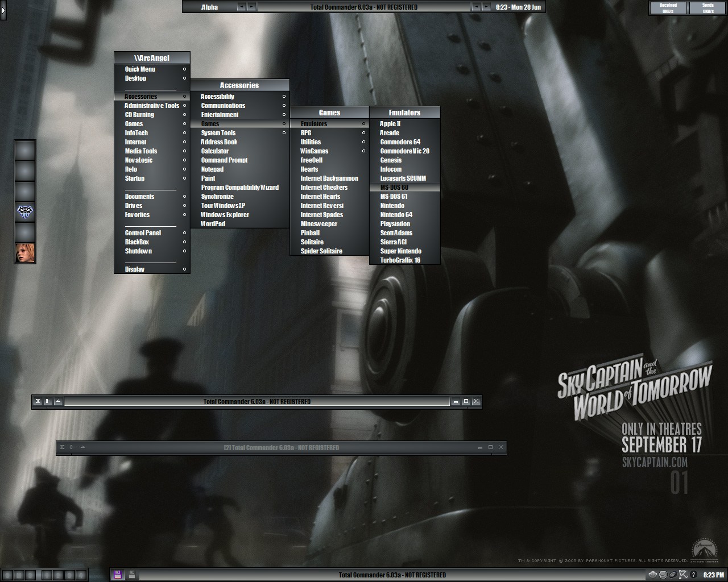Start Minesweeper from the Games menu
Screen dimensions: 728x582
[x=329, y=224]
